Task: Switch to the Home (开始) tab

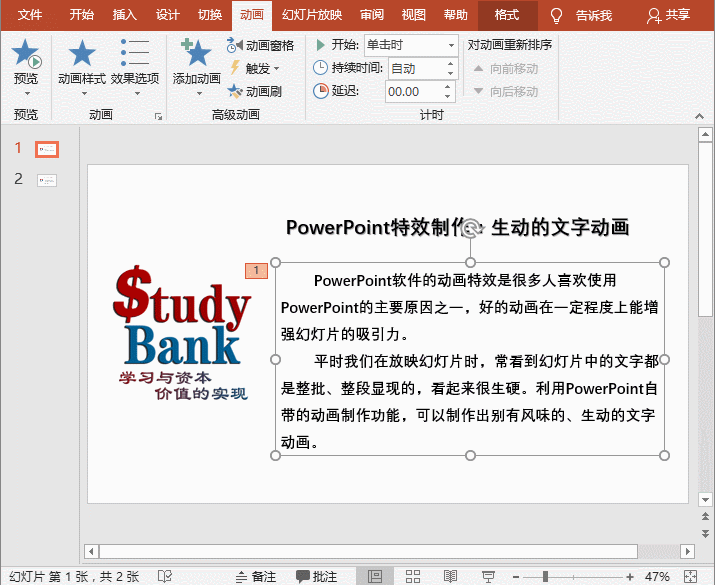Action: click(x=82, y=15)
